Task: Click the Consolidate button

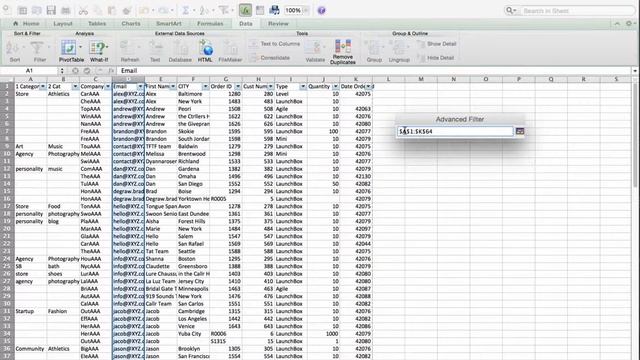Action: [270, 58]
